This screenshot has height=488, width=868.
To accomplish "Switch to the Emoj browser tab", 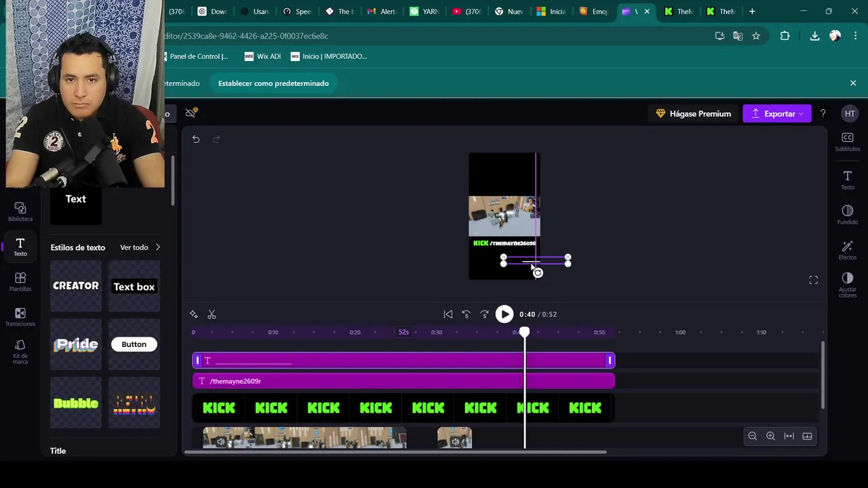I will tap(593, 12).
